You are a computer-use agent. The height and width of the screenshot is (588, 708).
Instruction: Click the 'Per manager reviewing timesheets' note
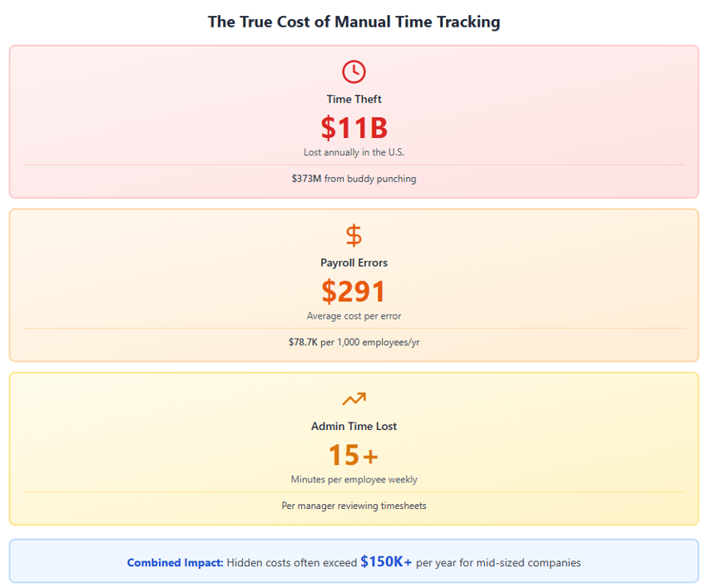pyautogui.click(x=354, y=506)
